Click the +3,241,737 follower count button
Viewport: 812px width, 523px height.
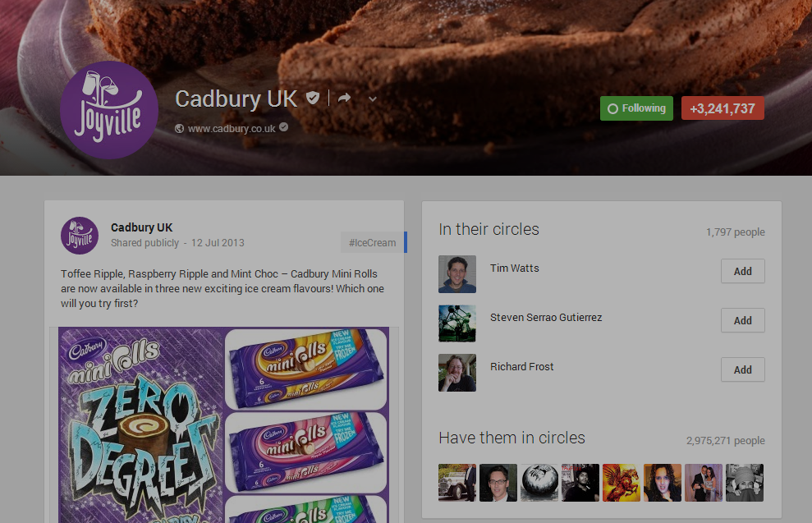pos(723,108)
